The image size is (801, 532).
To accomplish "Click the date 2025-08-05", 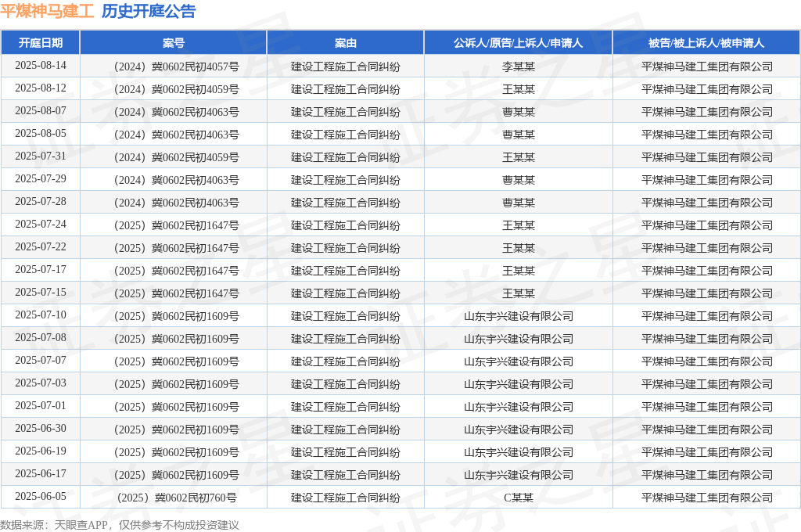I will click(x=41, y=133).
